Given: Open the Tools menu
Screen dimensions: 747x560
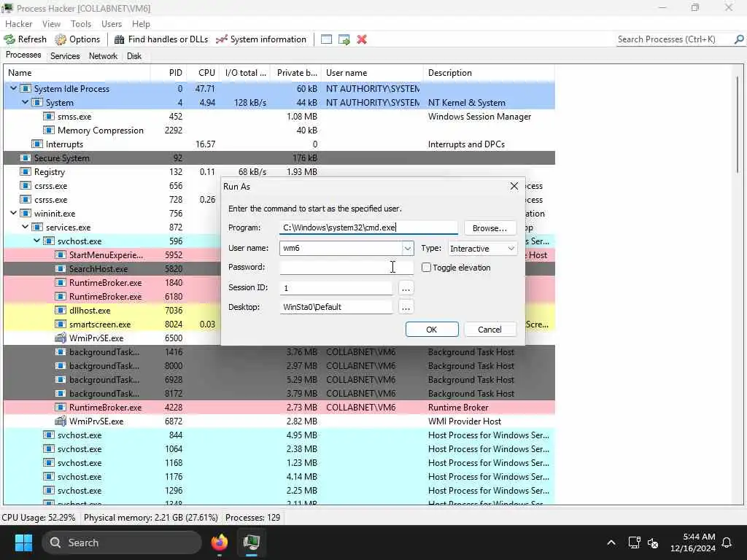Looking at the screenshot, I should point(80,24).
